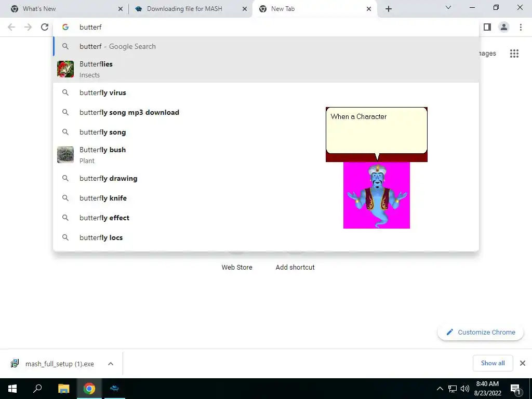The height and width of the screenshot is (399, 532).
Task: Pick the butterfly locs suggestion
Action: click(x=267, y=237)
